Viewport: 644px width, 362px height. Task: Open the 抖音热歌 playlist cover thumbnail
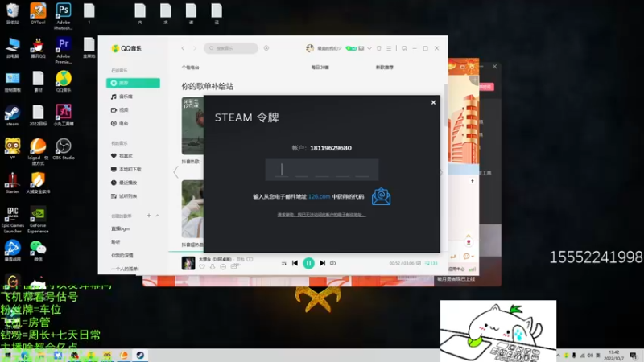pos(192,125)
